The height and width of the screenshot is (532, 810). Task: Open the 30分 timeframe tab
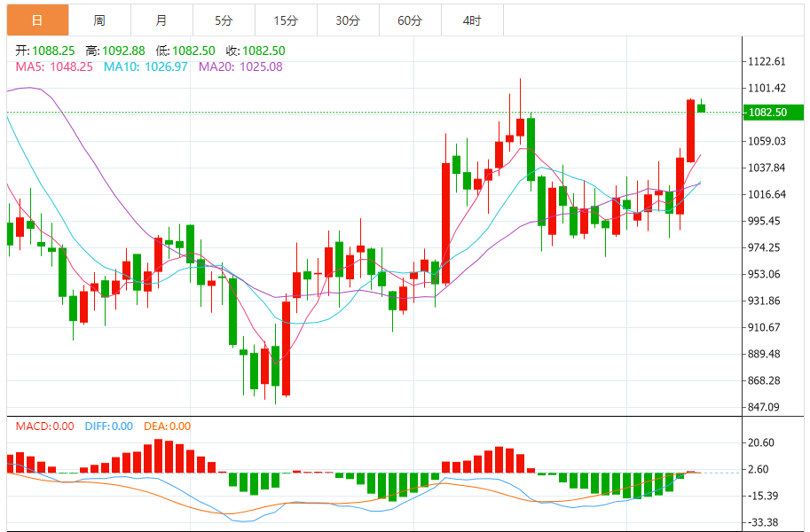348,20
